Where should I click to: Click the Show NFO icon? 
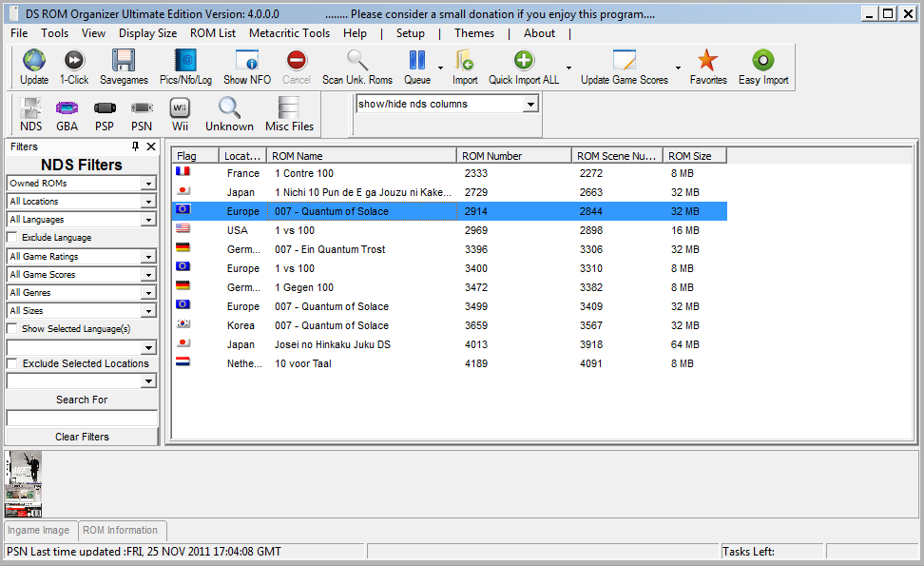247,60
